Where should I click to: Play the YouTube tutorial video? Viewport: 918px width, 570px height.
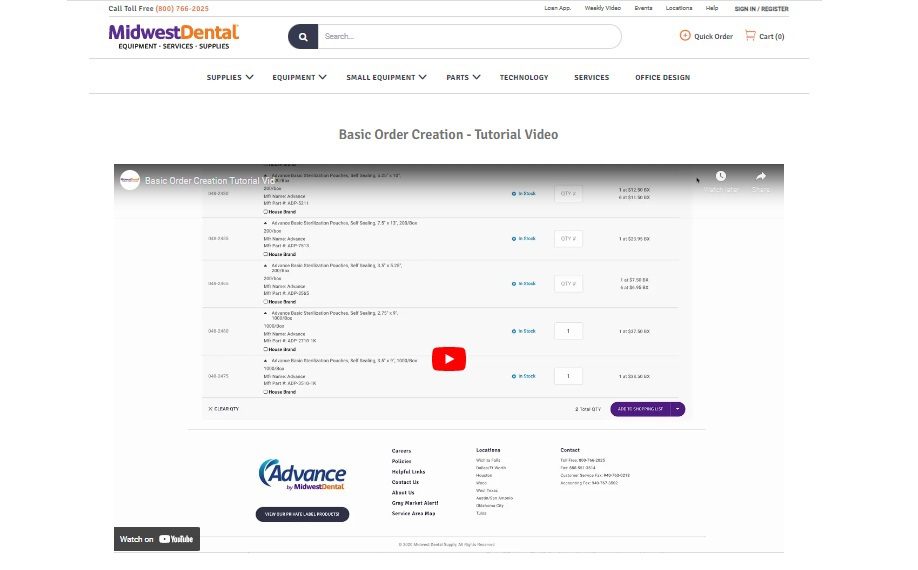tap(449, 359)
